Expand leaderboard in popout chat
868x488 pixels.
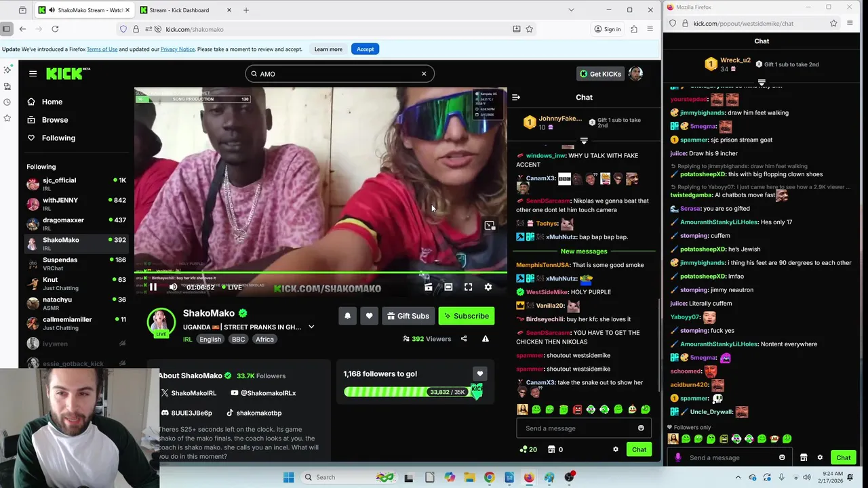point(762,83)
